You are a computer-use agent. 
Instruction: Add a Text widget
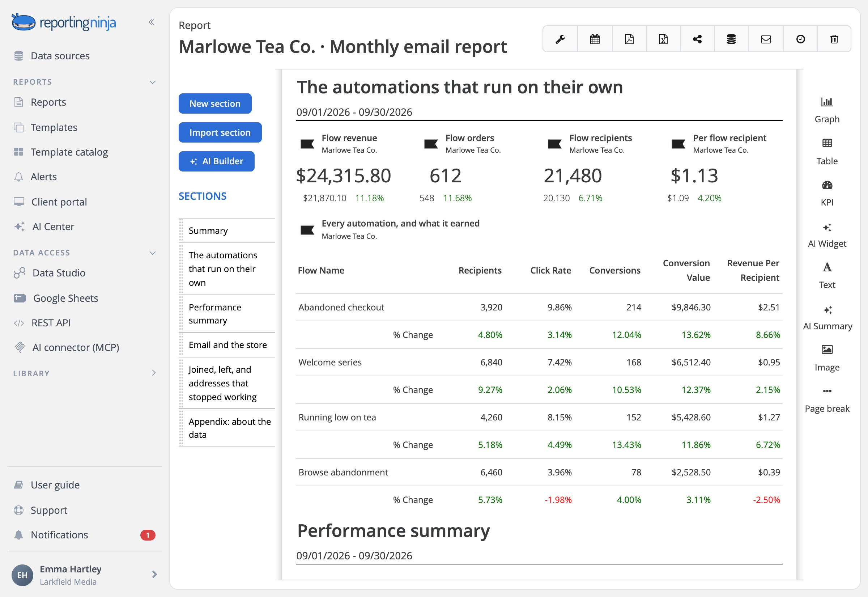point(827,276)
